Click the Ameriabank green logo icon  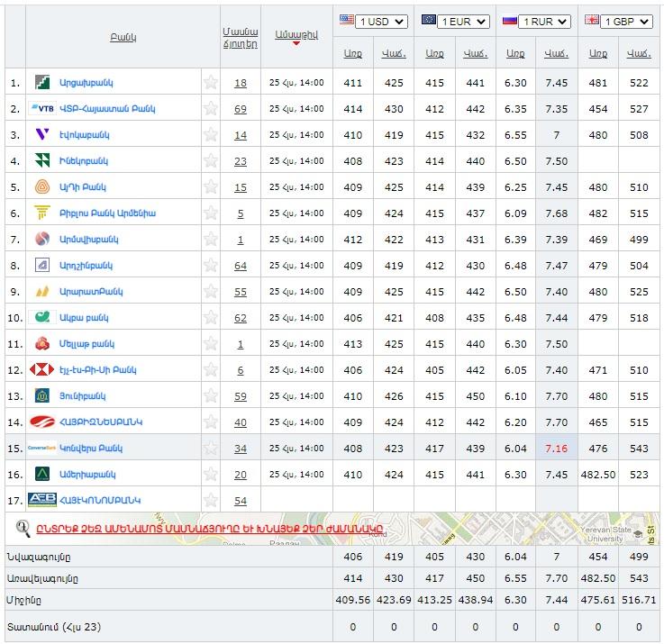coord(41,475)
